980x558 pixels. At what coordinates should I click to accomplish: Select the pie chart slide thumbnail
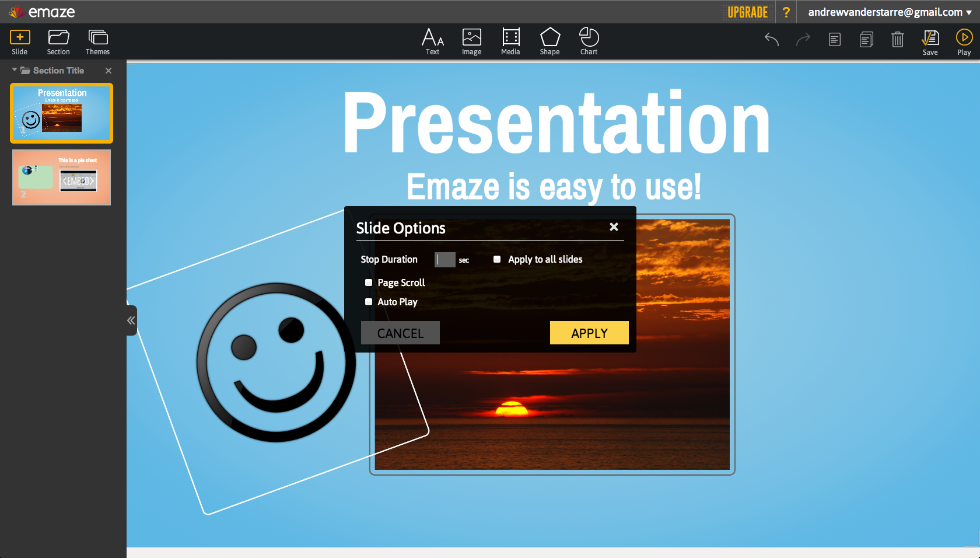tap(61, 177)
